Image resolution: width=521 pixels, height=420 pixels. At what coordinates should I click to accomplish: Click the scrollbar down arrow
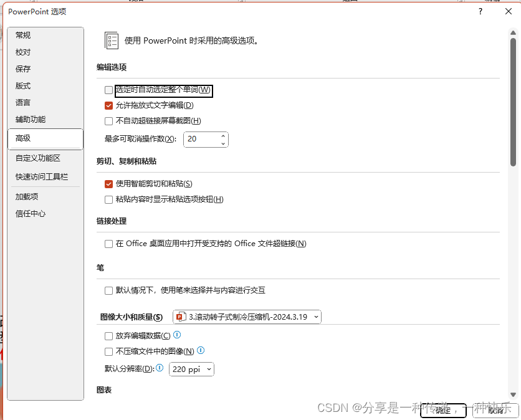[513, 394]
